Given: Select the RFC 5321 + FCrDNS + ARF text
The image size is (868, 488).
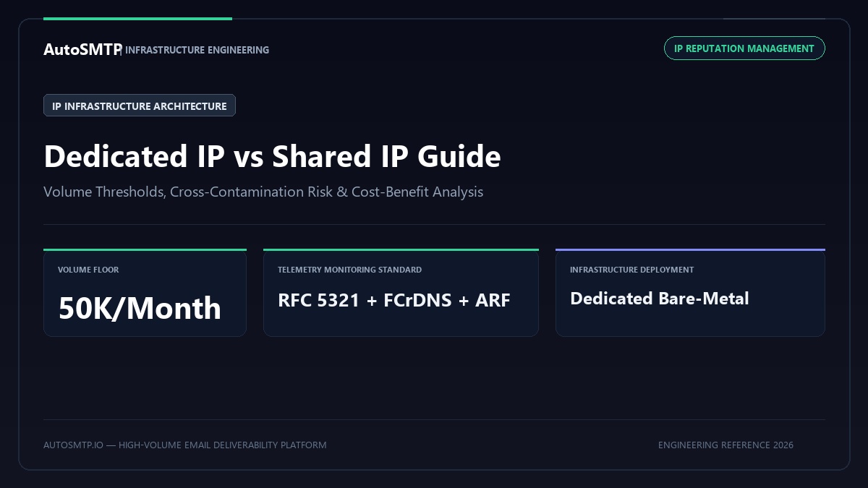Looking at the screenshot, I should 394,300.
